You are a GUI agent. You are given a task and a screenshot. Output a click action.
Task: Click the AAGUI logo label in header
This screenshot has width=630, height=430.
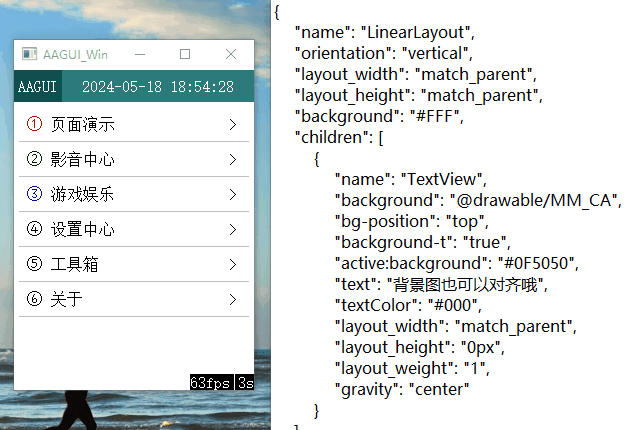37,86
